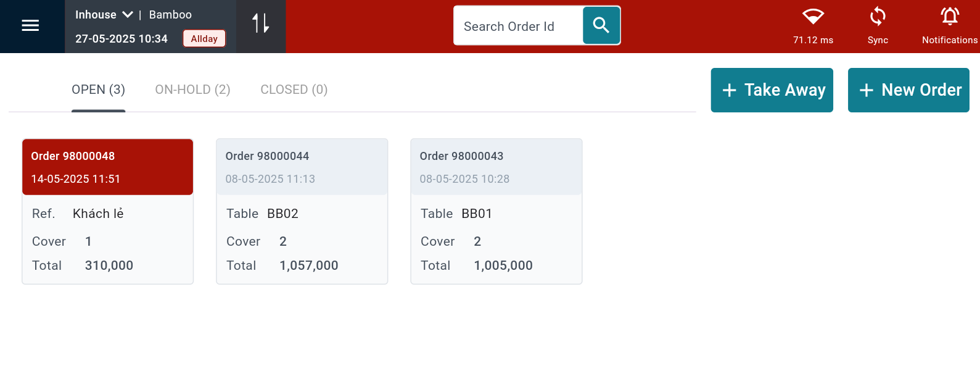Image resolution: width=980 pixels, height=368 pixels.
Task: Toggle the Allday shift badge
Action: (204, 39)
